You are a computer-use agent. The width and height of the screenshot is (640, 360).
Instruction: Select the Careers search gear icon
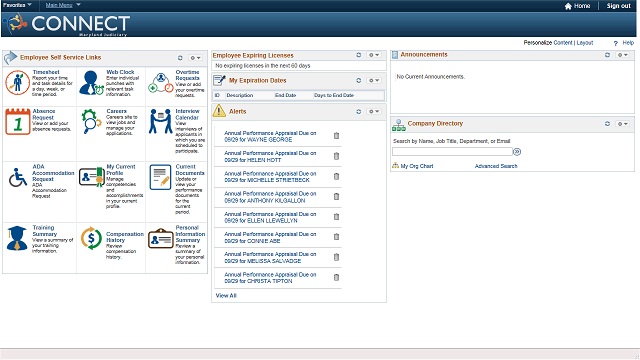tap(91, 121)
